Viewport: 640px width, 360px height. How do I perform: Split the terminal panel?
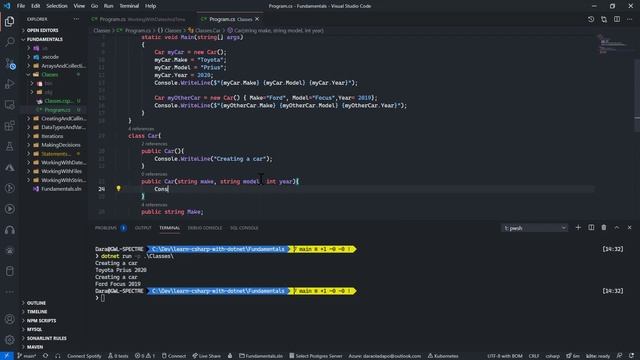(x=591, y=228)
